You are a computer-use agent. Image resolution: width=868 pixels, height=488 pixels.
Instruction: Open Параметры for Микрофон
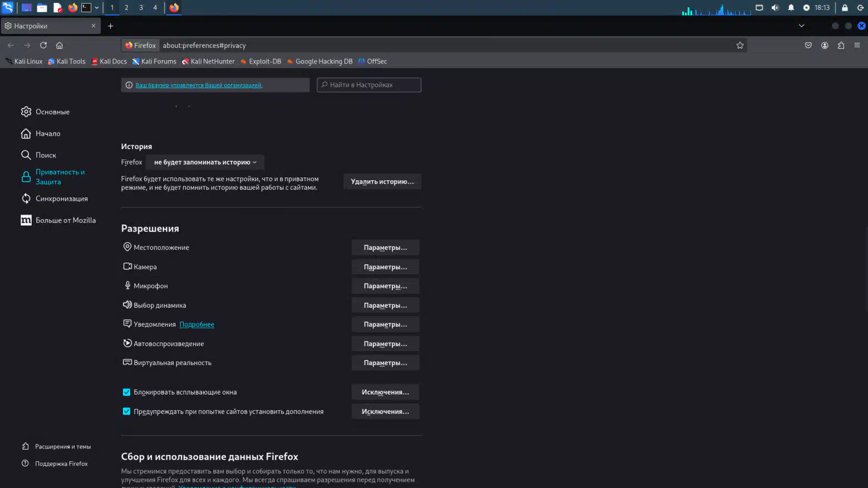point(385,285)
